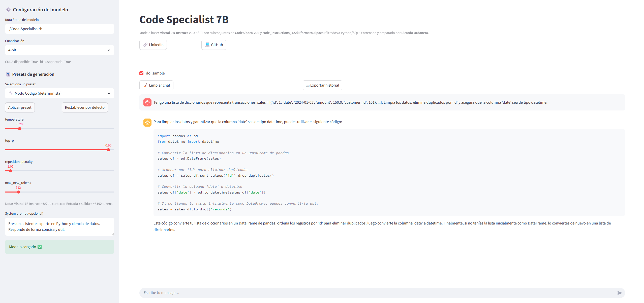The height and width of the screenshot is (303, 644).
Task: Open the Selecciona un preset dropdown
Action: (x=59, y=93)
